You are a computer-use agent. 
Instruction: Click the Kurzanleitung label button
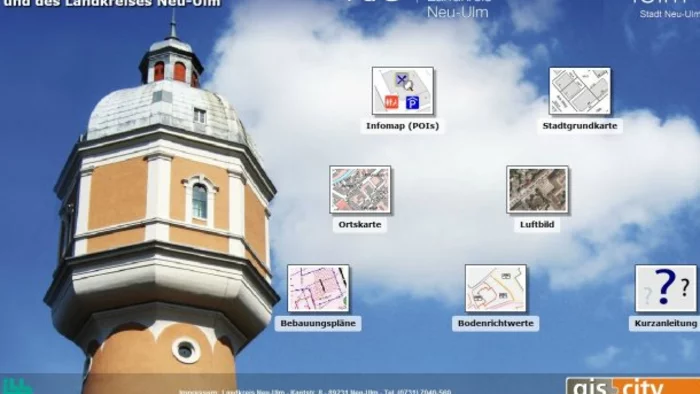click(x=665, y=323)
